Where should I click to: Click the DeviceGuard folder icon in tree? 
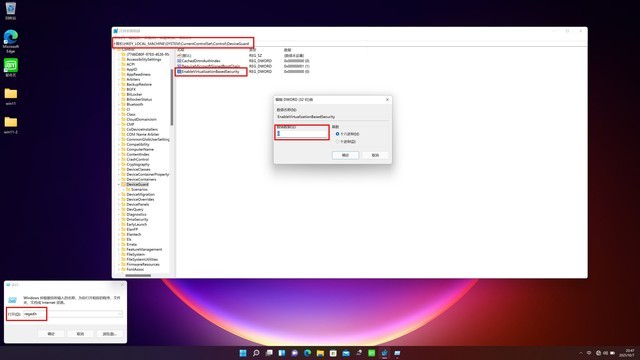point(123,184)
